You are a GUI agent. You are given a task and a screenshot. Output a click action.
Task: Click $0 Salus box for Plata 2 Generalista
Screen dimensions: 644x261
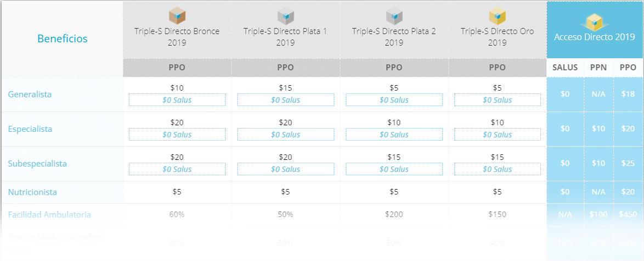coord(394,100)
